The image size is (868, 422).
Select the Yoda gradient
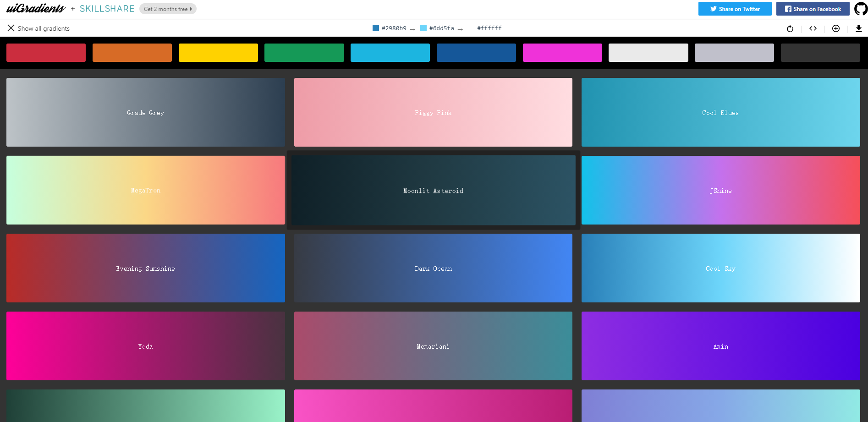tap(146, 346)
